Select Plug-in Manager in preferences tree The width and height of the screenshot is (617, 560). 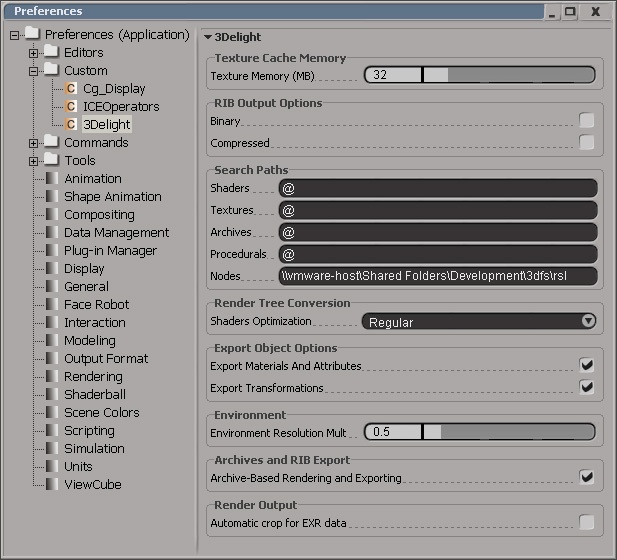coord(110,251)
